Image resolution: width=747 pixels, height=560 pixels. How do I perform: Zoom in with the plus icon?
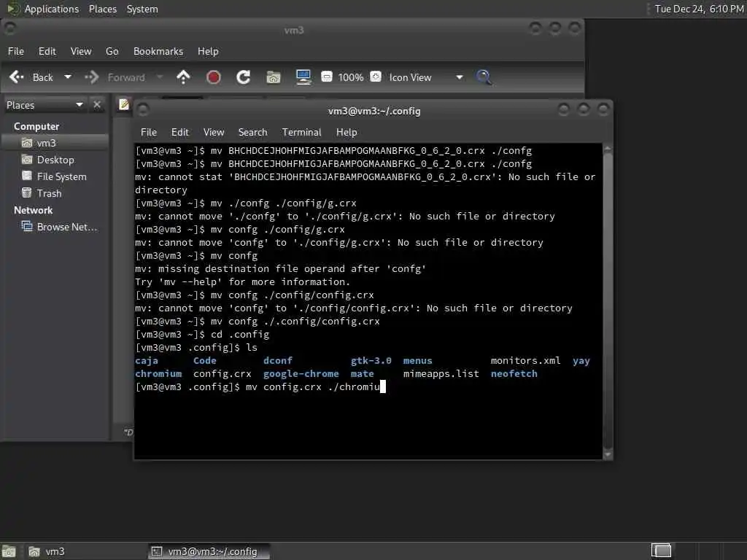(376, 77)
